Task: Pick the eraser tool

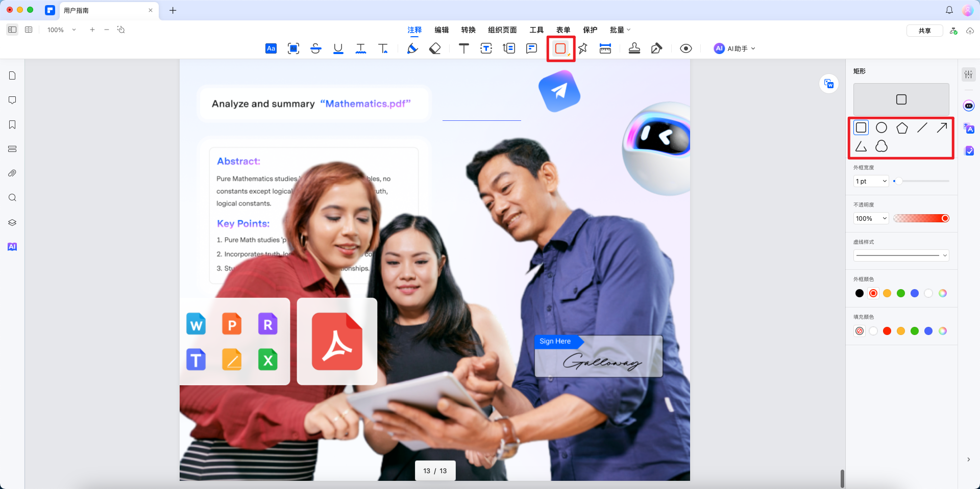Action: click(x=435, y=48)
